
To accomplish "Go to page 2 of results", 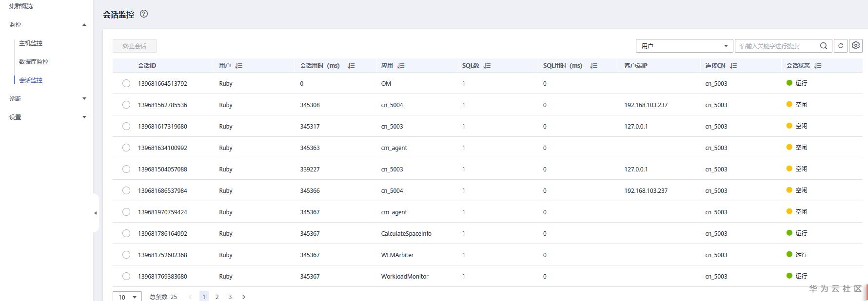I will [217, 297].
